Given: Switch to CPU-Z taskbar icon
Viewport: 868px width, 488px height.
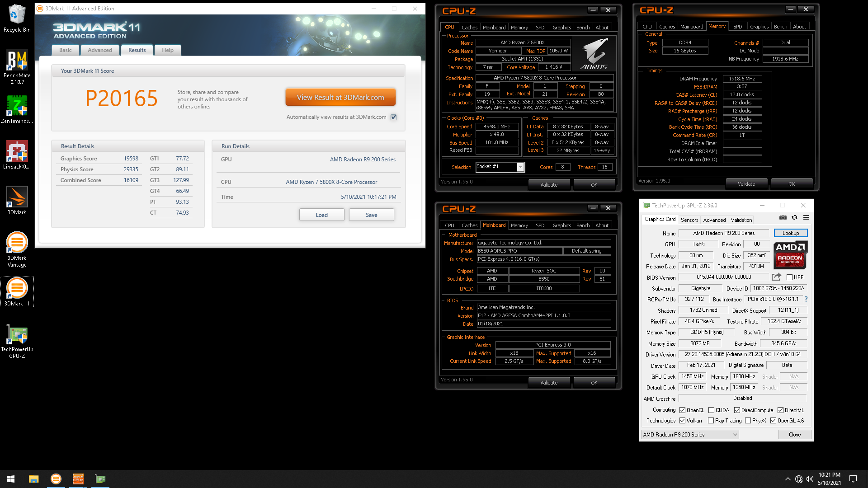Looking at the screenshot, I should pyautogui.click(x=78, y=479).
